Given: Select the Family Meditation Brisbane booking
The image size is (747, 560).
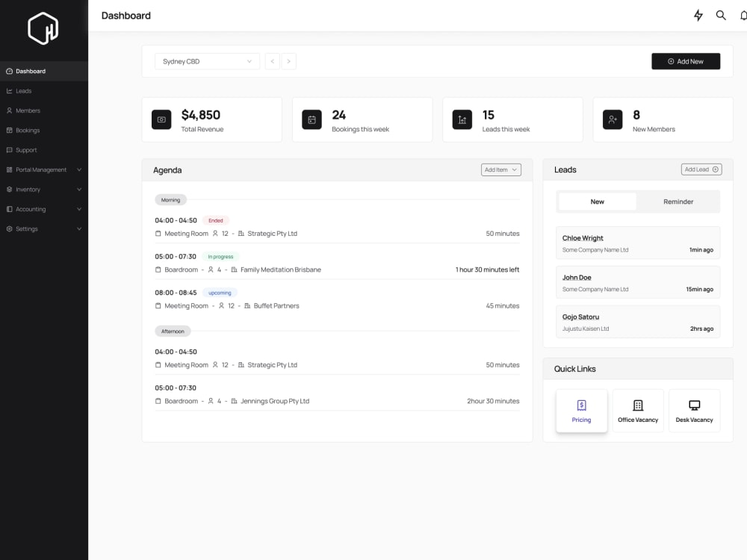Looking at the screenshot, I should click(x=337, y=264).
